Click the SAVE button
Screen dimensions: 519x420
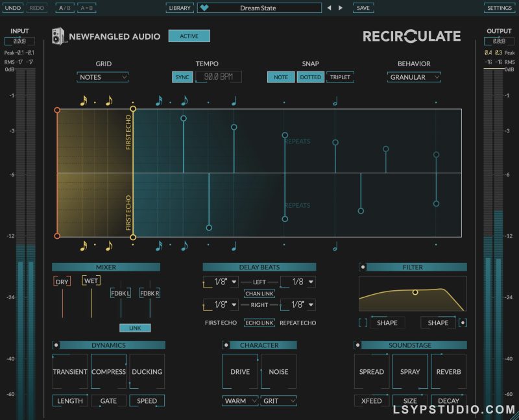(363, 8)
